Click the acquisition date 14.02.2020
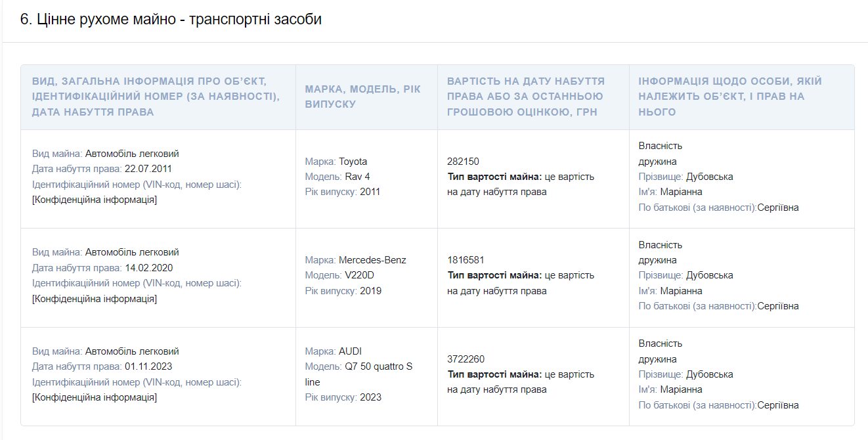868x440 pixels. [x=148, y=268]
